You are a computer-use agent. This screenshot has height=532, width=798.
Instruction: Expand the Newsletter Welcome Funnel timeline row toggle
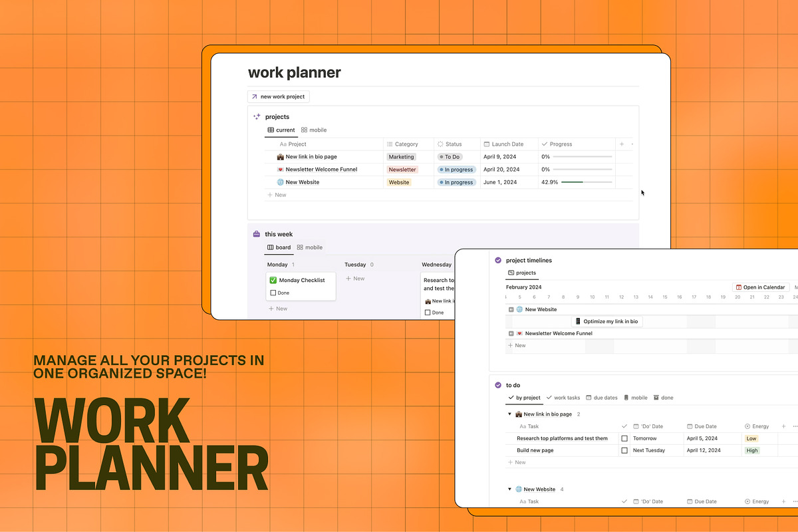point(511,333)
